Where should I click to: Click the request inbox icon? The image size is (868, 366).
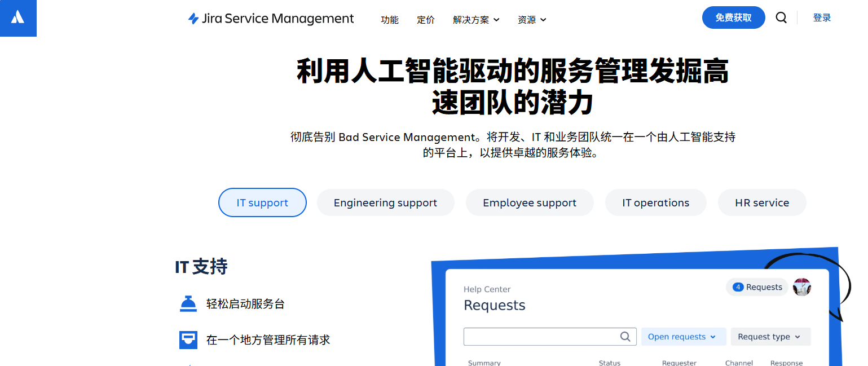coord(188,339)
